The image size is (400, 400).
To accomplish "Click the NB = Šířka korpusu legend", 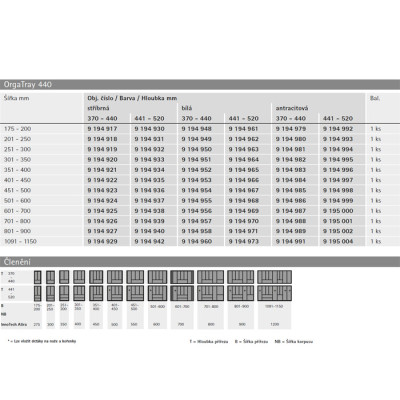I will tap(294, 342).
